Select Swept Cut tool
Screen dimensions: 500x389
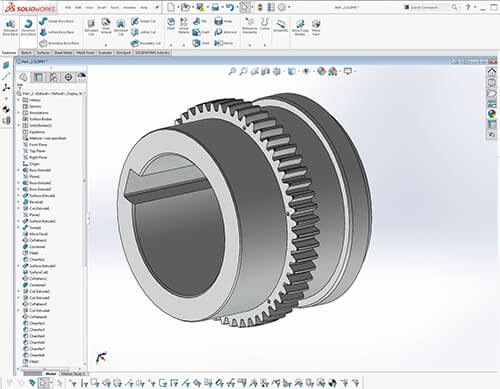[x=143, y=21]
